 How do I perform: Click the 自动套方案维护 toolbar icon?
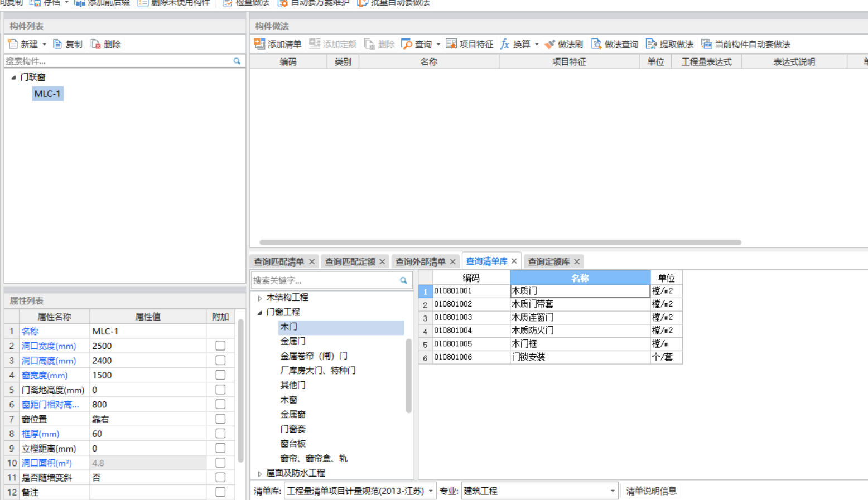coord(283,3)
